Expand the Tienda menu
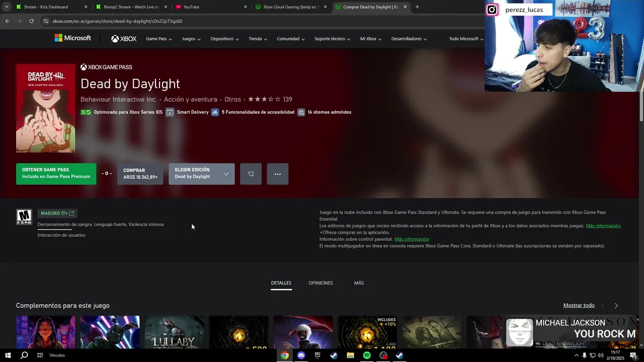This screenshot has width=644, height=362. pyautogui.click(x=258, y=39)
